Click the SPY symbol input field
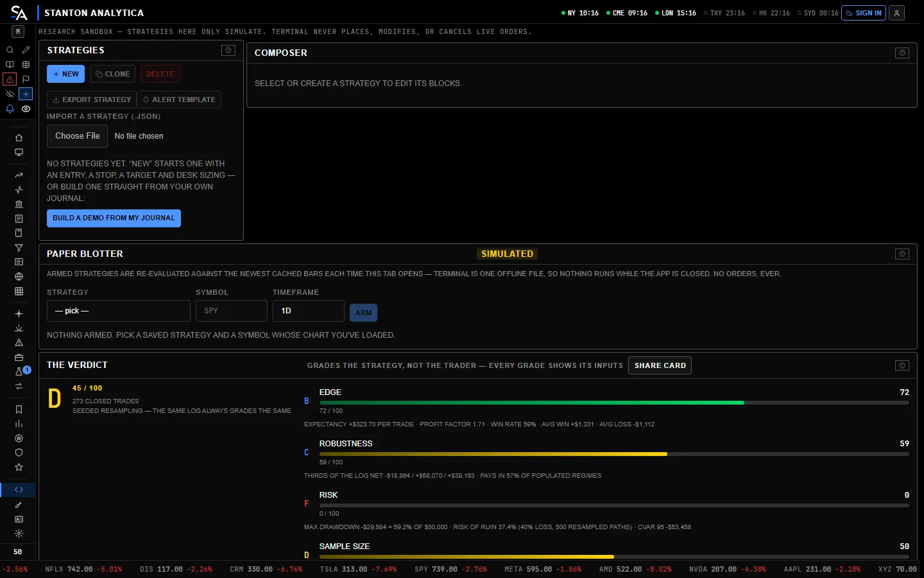Viewport: 924px width, 578px height. pos(232,311)
